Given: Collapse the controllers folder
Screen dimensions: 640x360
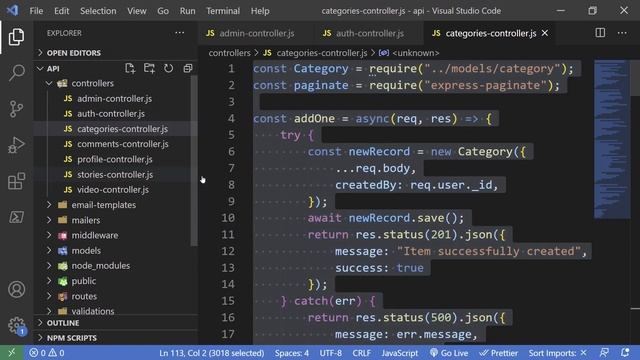Looking at the screenshot, I should click(x=116, y=83).
